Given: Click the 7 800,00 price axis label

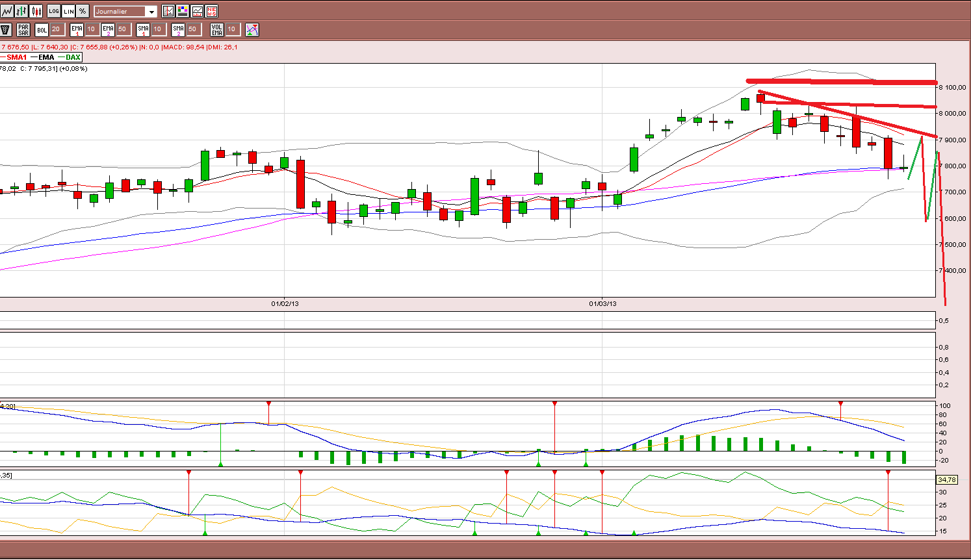Looking at the screenshot, I should pyautogui.click(x=952, y=166).
